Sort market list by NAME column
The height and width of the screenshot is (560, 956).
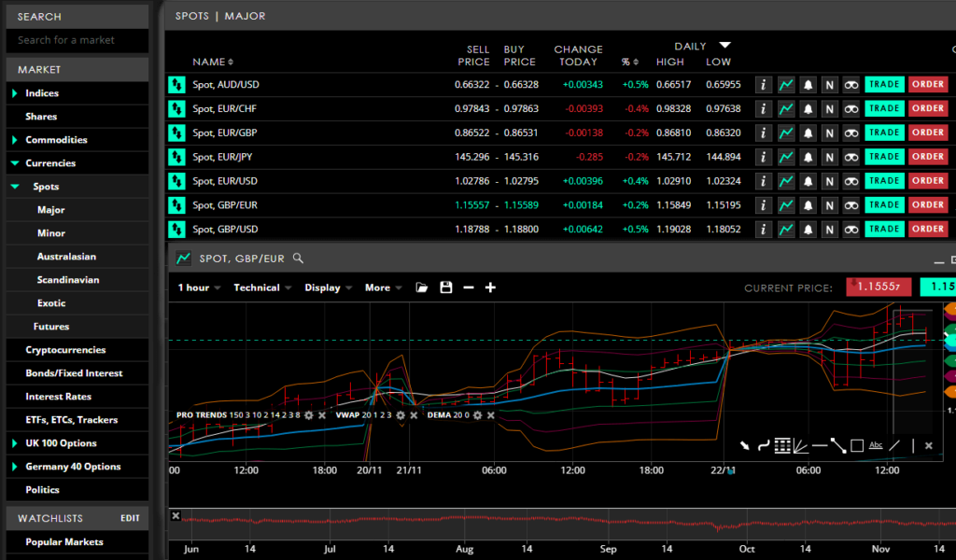click(x=213, y=63)
